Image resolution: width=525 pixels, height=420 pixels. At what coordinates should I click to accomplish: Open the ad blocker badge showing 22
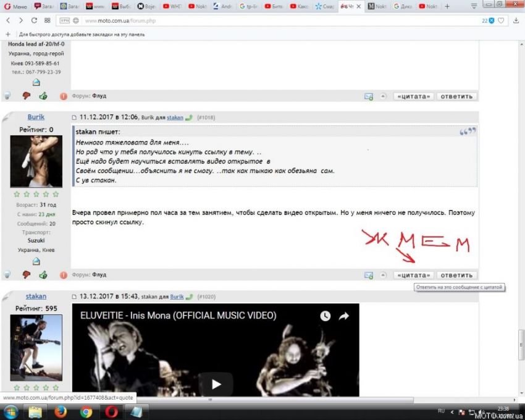(x=488, y=21)
